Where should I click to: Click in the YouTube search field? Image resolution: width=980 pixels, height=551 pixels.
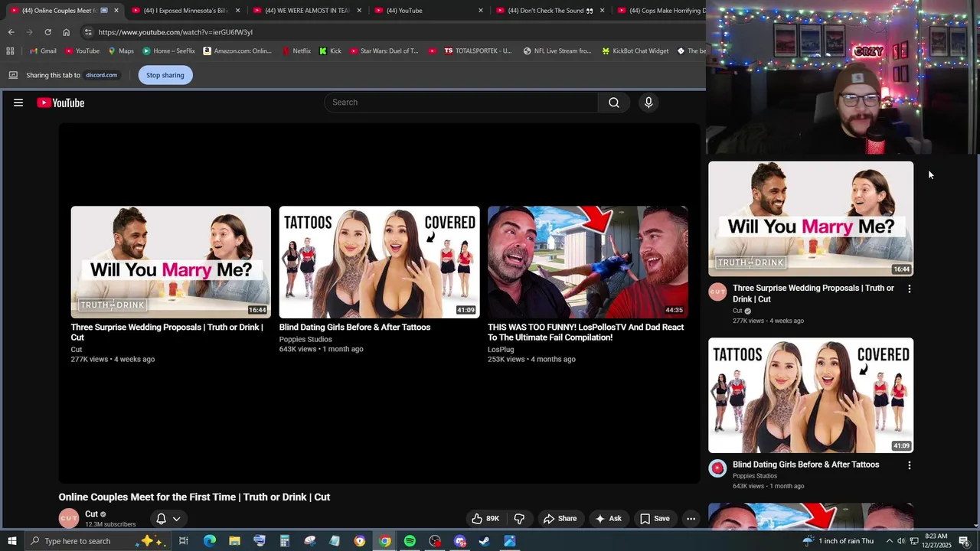pyautogui.click(x=461, y=103)
